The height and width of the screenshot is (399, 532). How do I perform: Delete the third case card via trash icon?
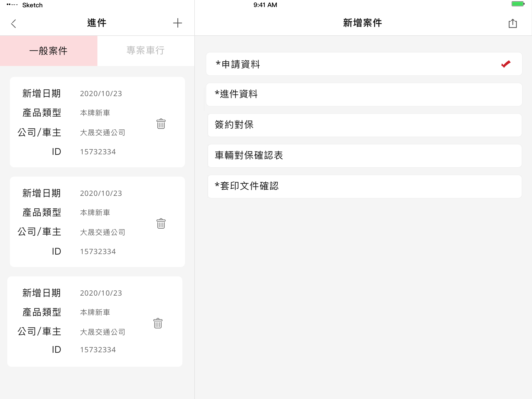(158, 323)
